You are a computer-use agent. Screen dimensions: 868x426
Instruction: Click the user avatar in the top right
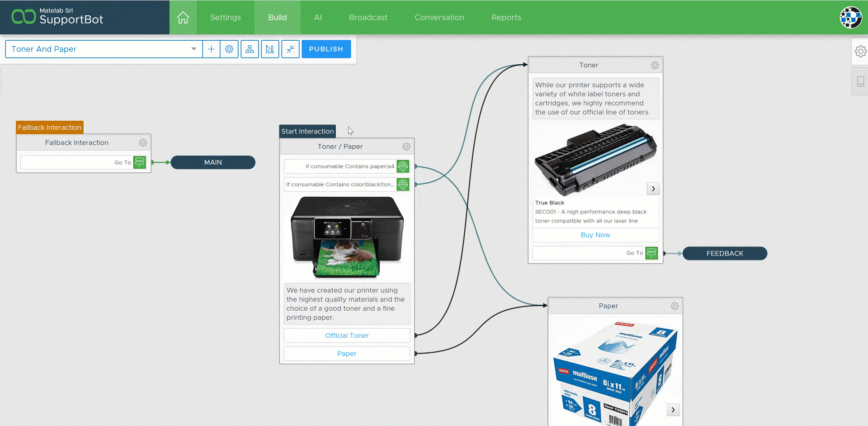[x=851, y=18]
